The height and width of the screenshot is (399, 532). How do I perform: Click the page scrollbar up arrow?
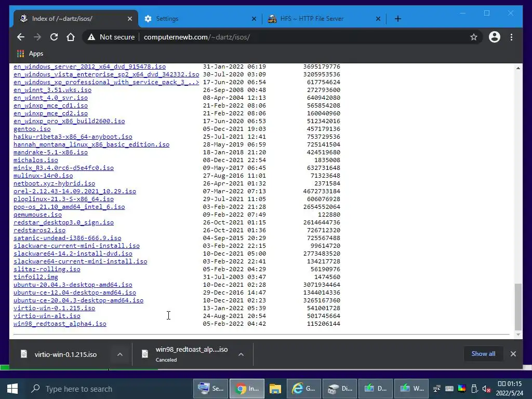(x=518, y=68)
